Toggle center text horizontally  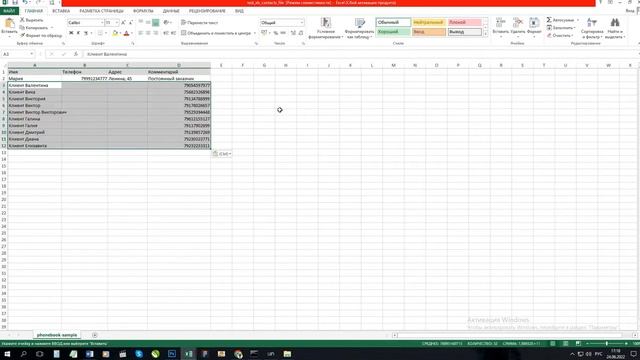point(148,33)
